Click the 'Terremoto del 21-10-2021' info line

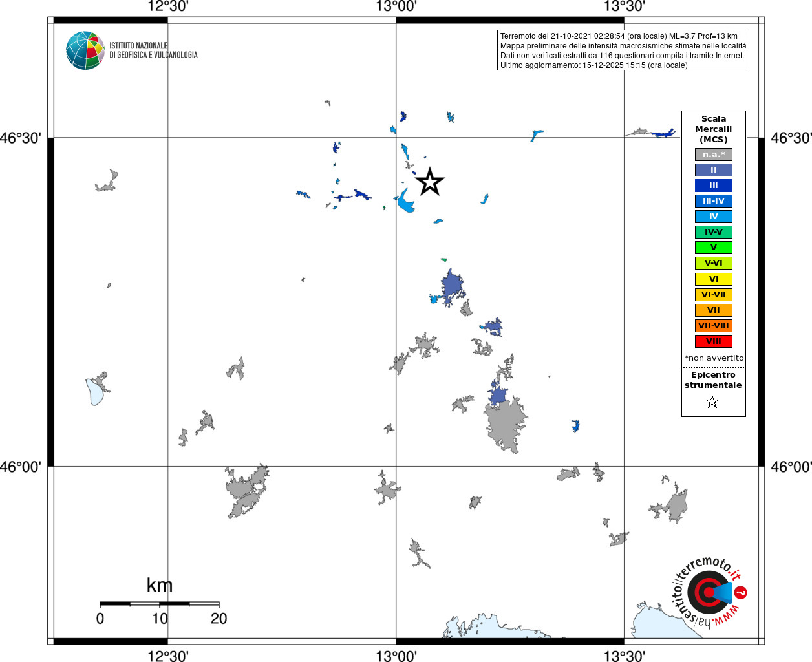coord(619,36)
